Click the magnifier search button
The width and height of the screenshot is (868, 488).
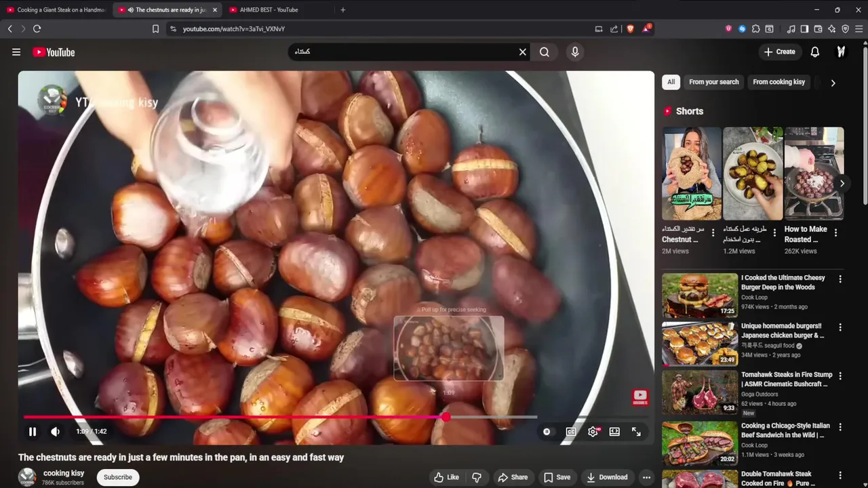point(545,52)
